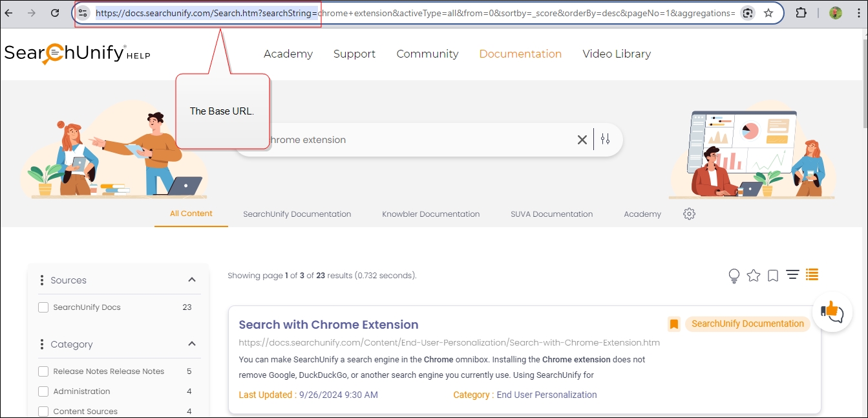Click the lightbulb icon above results

click(734, 276)
